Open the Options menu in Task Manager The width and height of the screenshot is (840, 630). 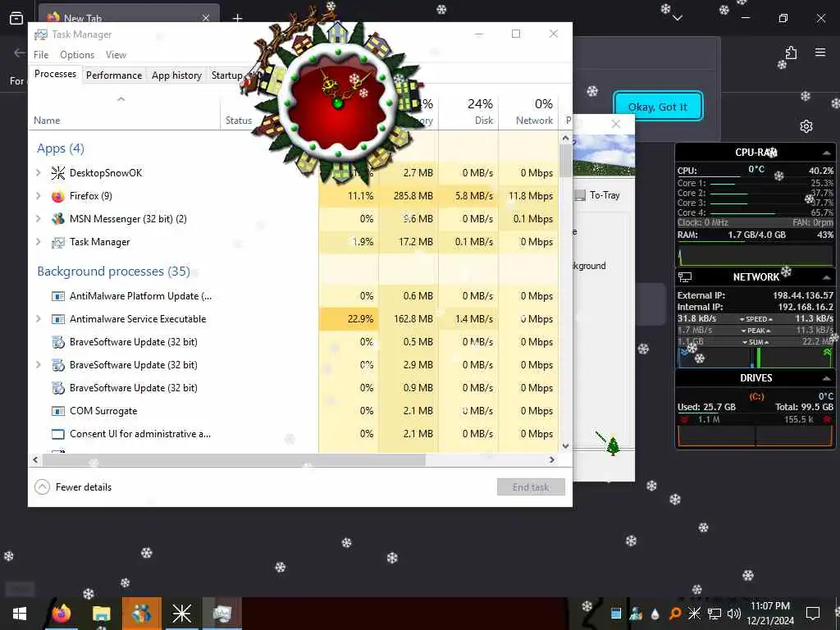point(77,55)
